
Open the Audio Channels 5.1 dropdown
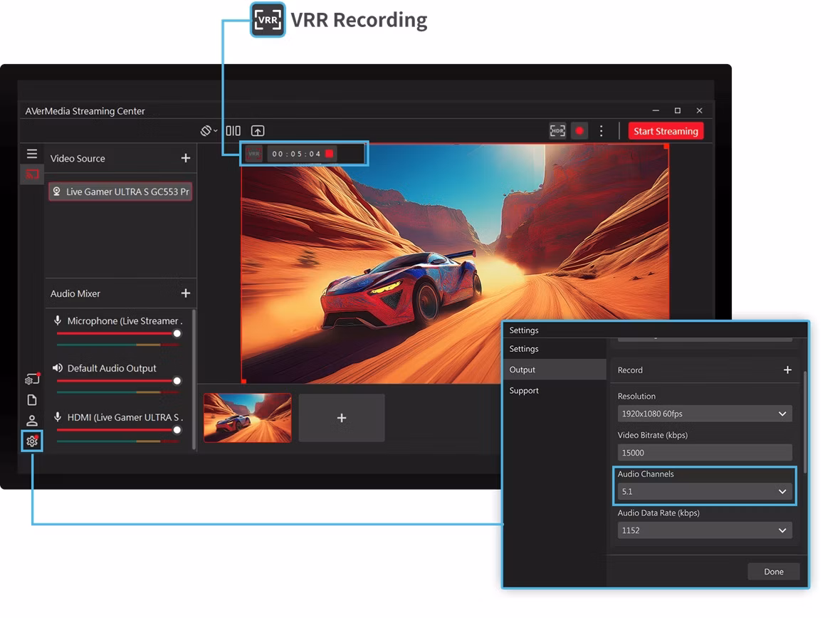click(x=705, y=491)
